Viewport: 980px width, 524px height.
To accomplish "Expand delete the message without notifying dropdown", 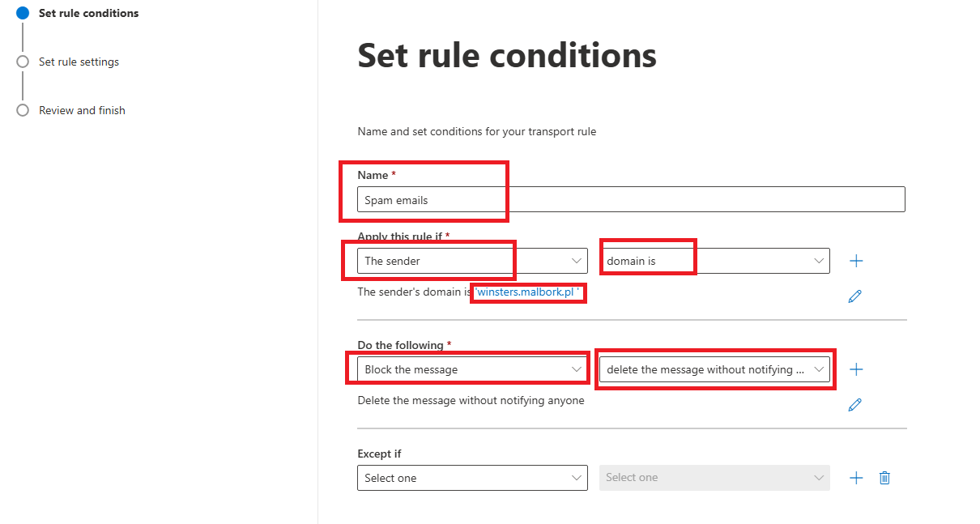I will point(714,369).
